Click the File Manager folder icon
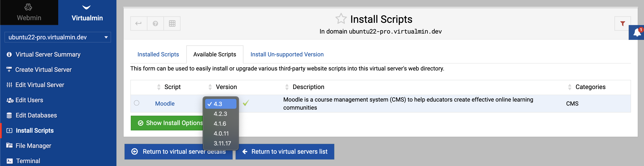The height and width of the screenshot is (166, 644). [x=9, y=146]
